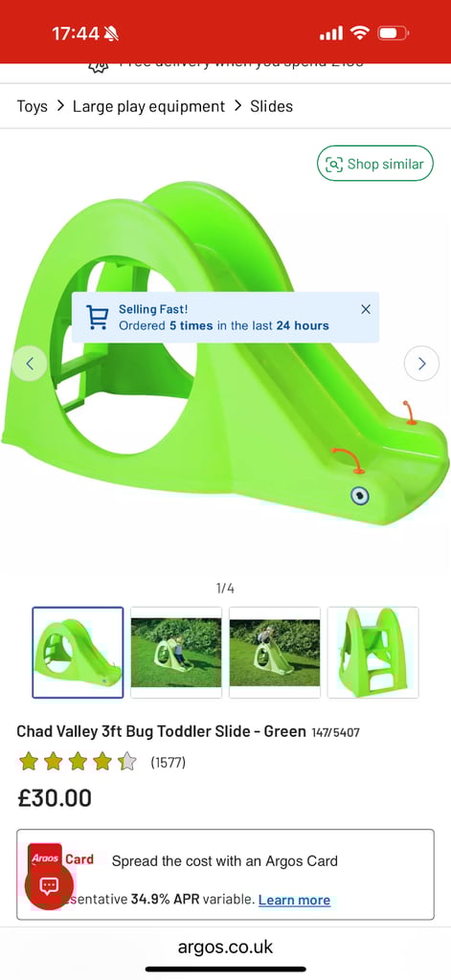Select second thumbnail of child on grass
This screenshot has width=451, height=980.
click(x=176, y=653)
